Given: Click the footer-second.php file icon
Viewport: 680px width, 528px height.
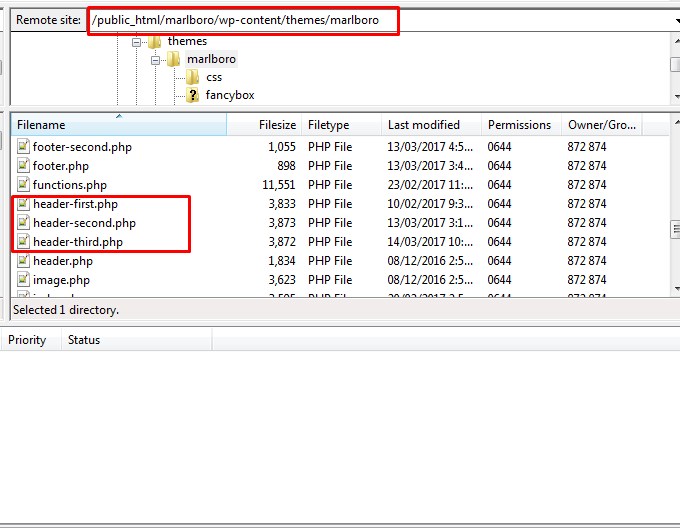Looking at the screenshot, I should pyautogui.click(x=23, y=147).
